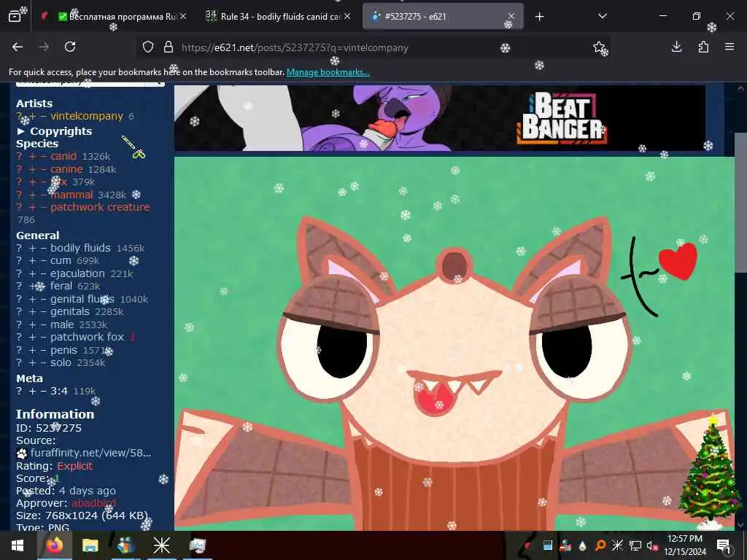Go back to the previous page

(x=18, y=47)
